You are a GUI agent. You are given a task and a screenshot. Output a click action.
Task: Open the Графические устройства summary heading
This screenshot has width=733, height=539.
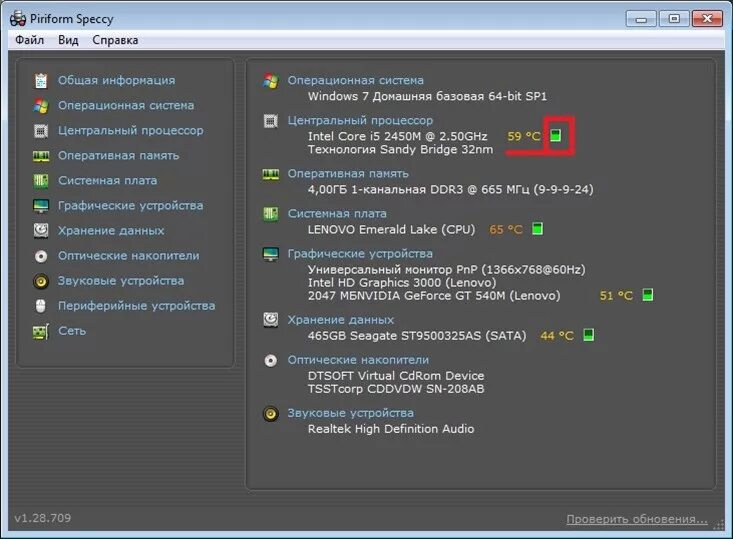click(x=360, y=253)
